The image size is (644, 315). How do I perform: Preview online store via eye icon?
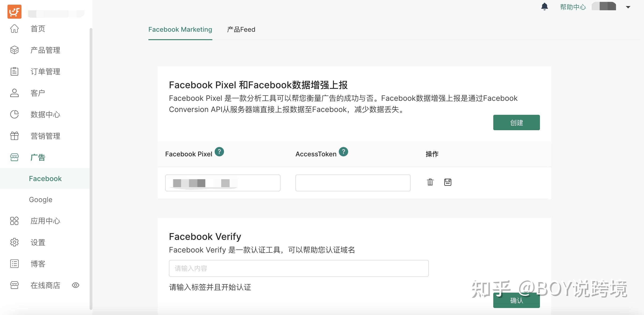tap(76, 285)
